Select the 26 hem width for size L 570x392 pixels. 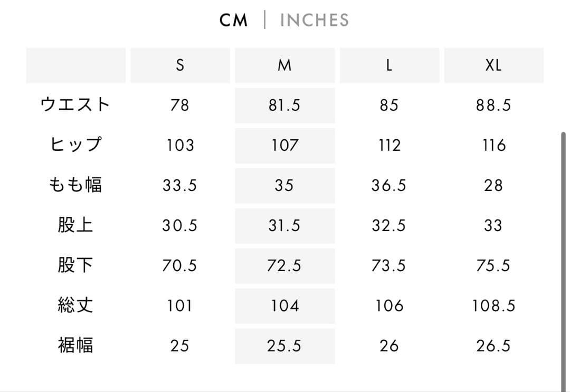389,346
